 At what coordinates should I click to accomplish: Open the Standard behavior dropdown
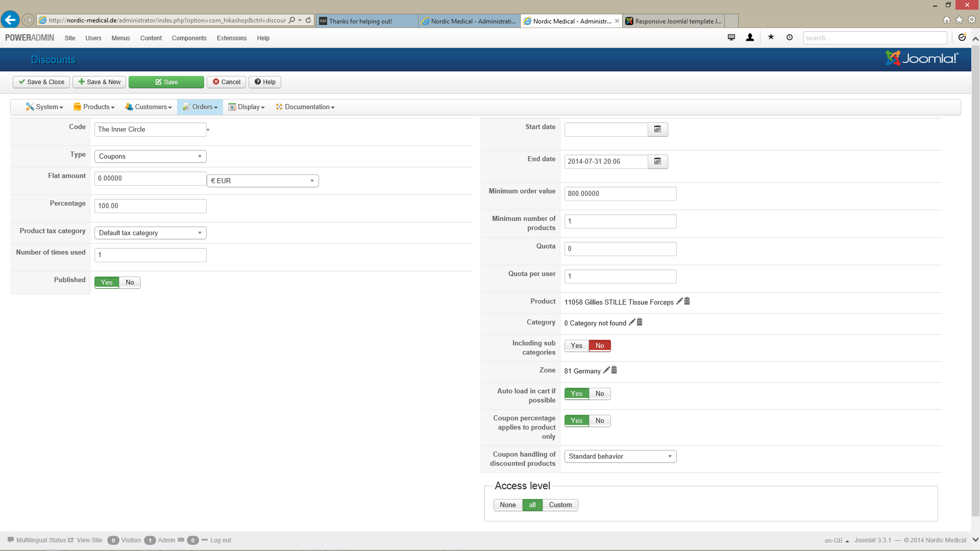click(620, 456)
